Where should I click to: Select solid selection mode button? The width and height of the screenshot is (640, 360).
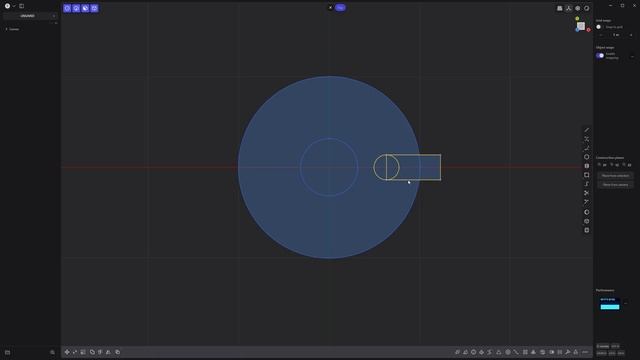(94, 8)
